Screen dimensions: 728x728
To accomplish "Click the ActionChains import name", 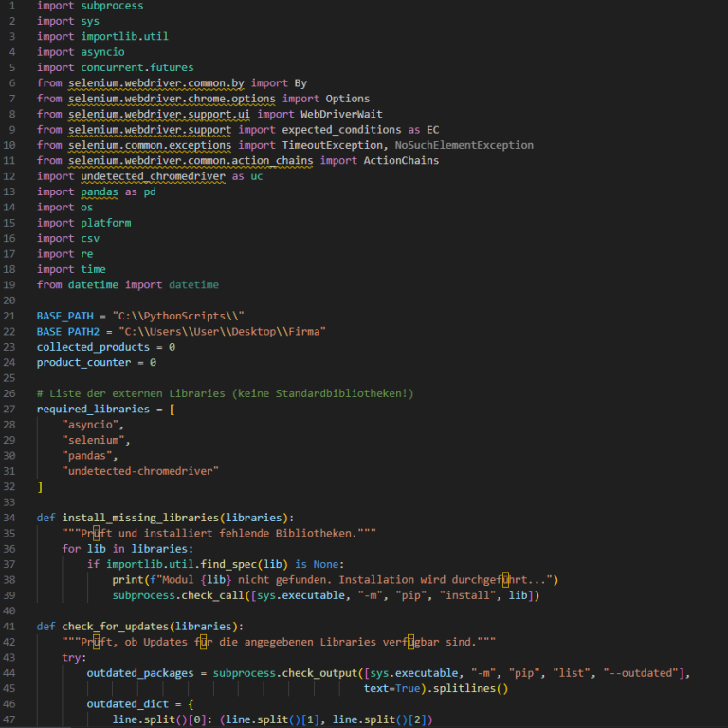I will tap(401, 161).
